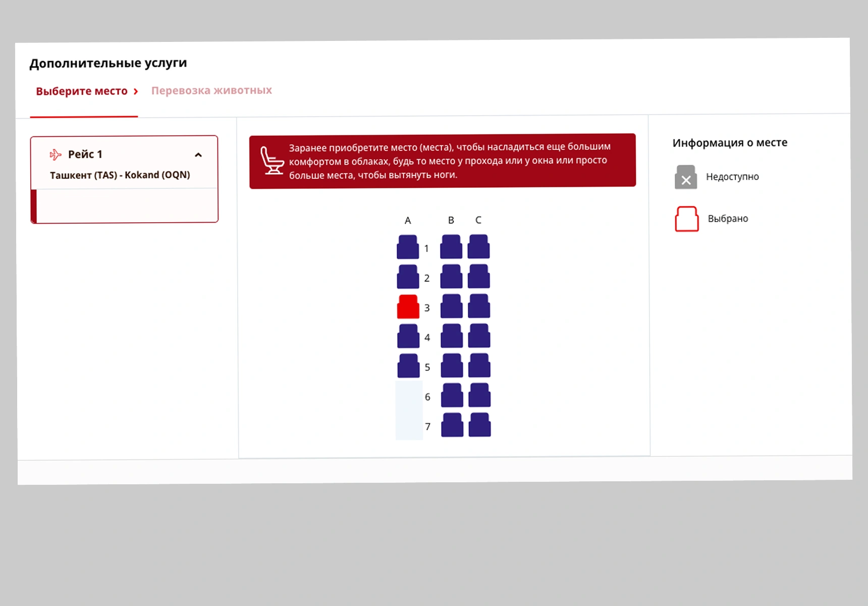Click the Информация о месте heading
This screenshot has width=868, height=606.
coord(730,143)
